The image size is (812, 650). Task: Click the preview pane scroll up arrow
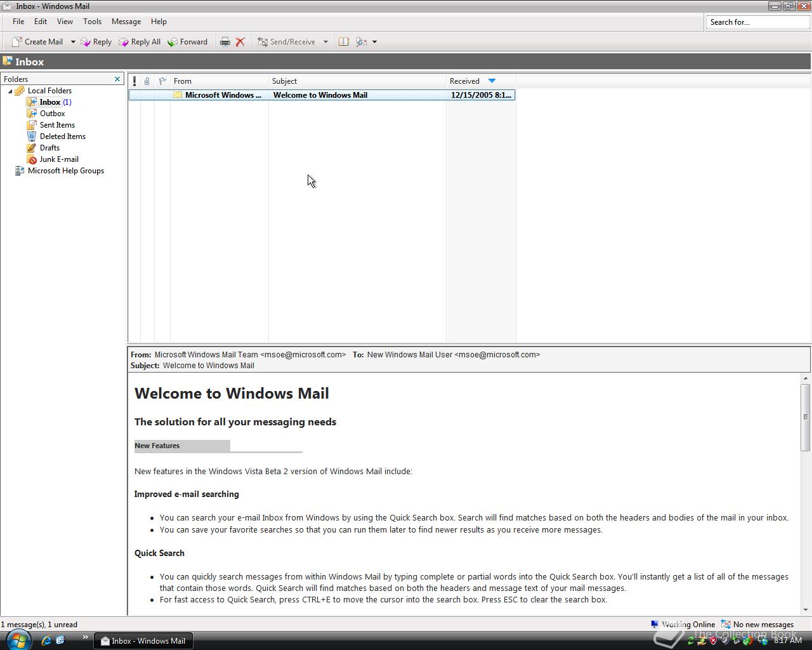coord(806,378)
